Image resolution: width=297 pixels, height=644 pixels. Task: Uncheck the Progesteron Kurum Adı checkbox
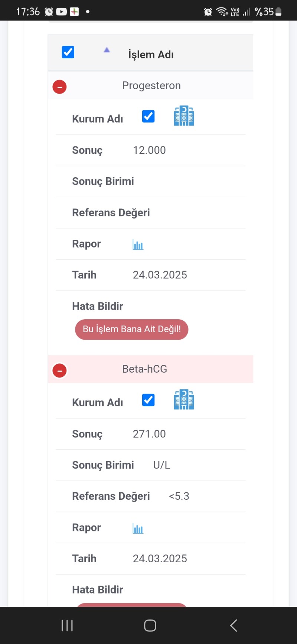click(148, 116)
